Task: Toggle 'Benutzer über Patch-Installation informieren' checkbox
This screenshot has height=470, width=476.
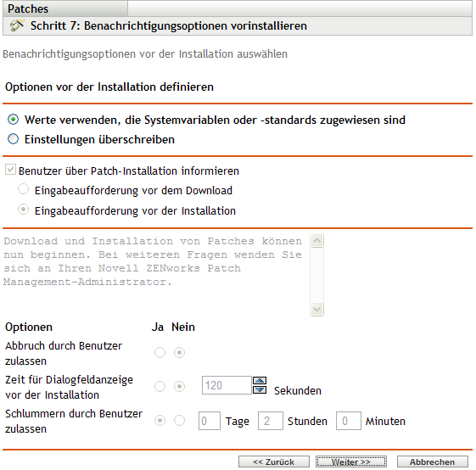Action: (x=10, y=169)
